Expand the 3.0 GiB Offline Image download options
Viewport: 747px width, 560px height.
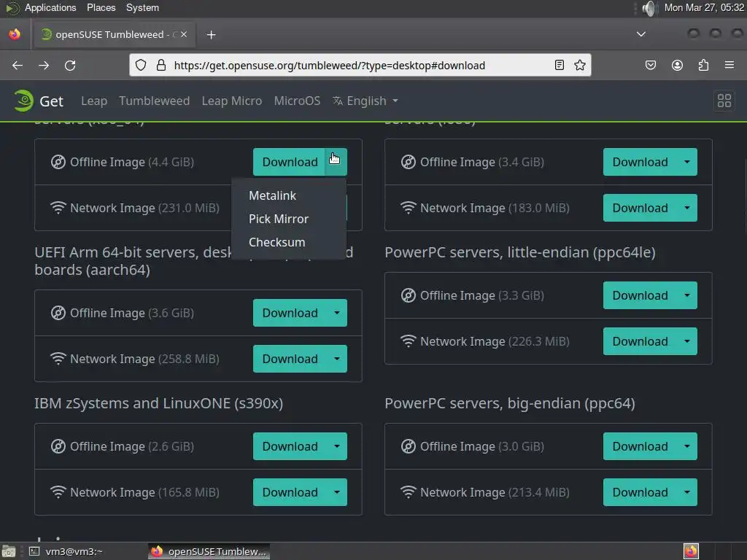[687, 446]
